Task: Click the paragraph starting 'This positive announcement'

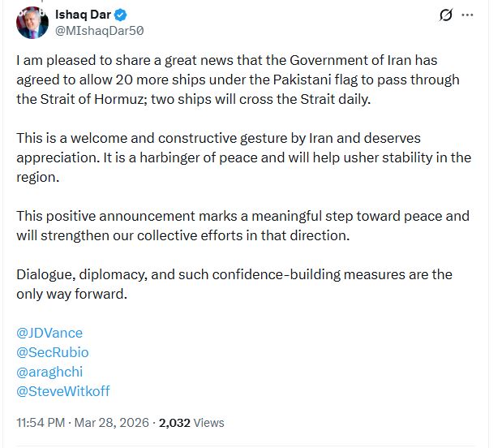Action: [x=243, y=226]
